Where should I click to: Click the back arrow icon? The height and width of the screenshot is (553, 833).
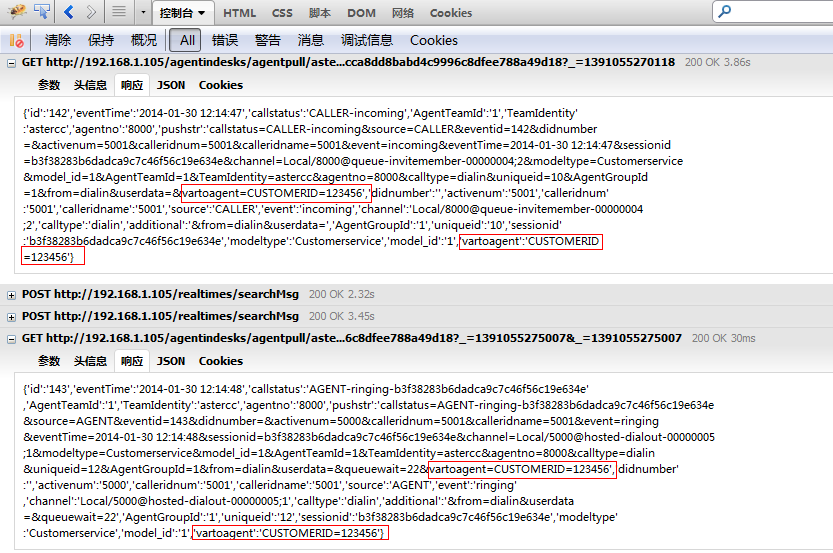point(69,13)
